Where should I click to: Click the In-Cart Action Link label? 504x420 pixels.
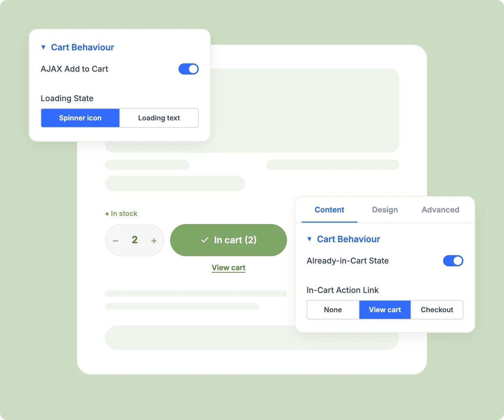tap(343, 290)
